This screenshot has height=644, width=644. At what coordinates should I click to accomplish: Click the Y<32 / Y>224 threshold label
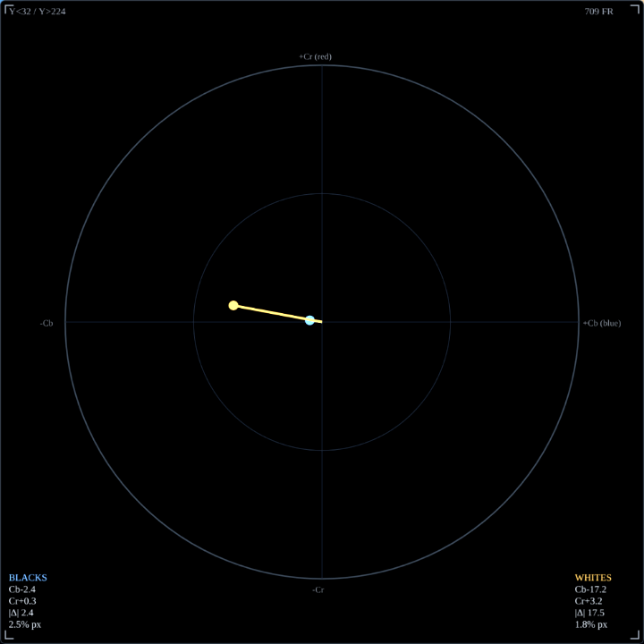pos(38,12)
